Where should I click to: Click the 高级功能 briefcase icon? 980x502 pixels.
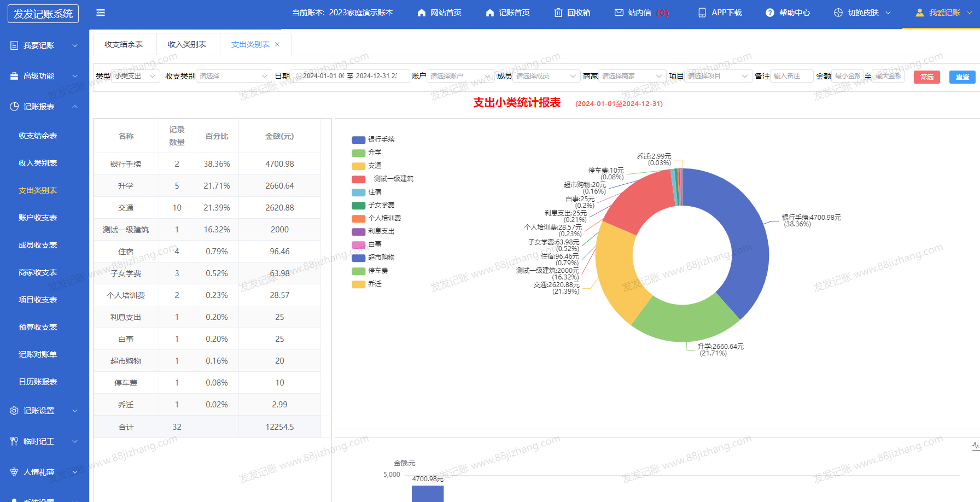pyautogui.click(x=14, y=76)
